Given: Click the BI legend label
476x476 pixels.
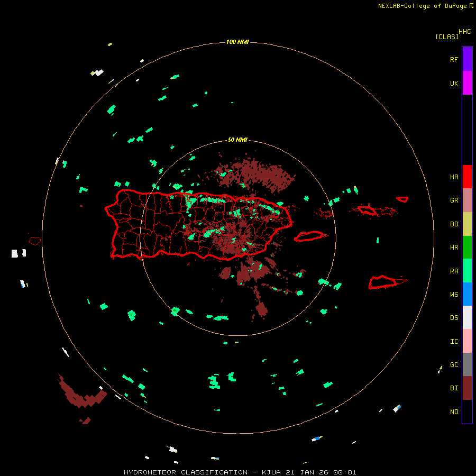Looking at the screenshot, I should tap(454, 388).
